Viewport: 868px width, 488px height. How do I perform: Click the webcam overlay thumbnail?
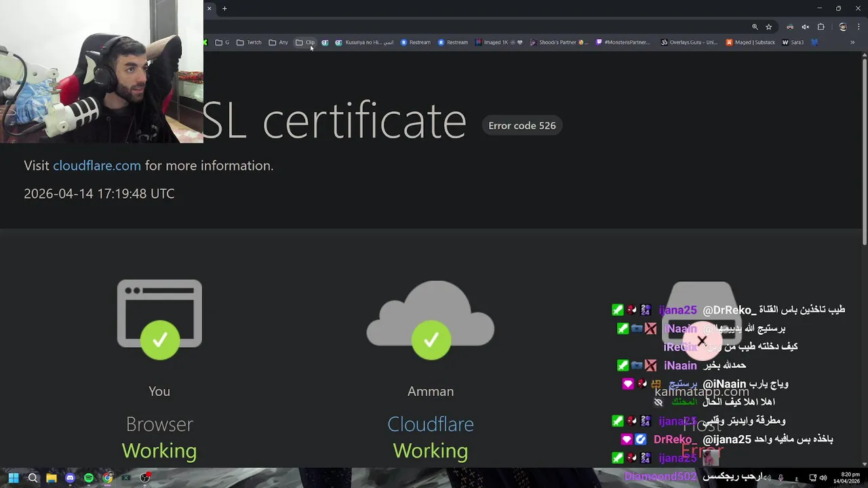click(102, 71)
